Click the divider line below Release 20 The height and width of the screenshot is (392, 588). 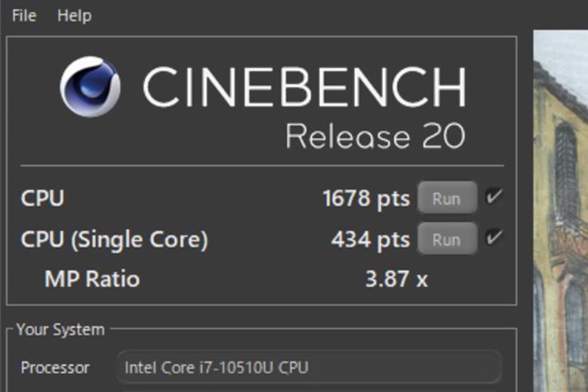pos(263,166)
